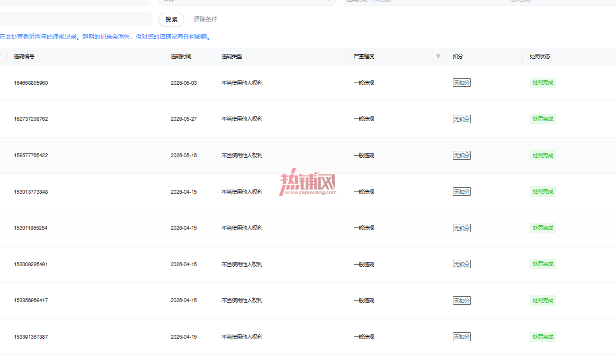Click the 无扣分 tag for record 153391367387
Image resolution: width=616 pixels, height=364 pixels.
(462, 337)
